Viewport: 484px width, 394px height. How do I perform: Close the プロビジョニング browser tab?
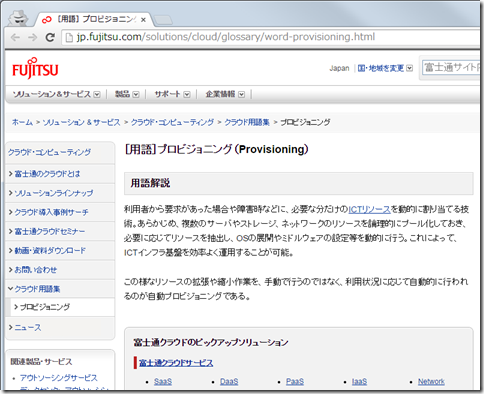[x=143, y=20]
